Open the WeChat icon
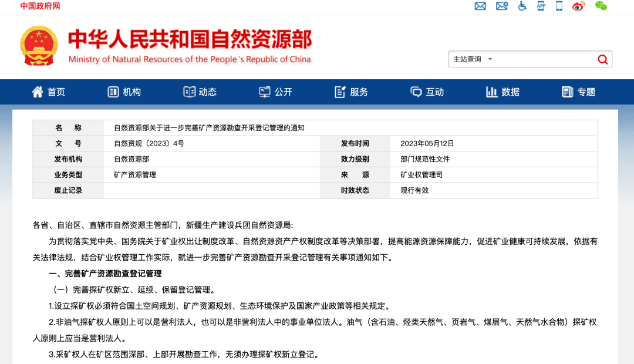 pos(601,6)
